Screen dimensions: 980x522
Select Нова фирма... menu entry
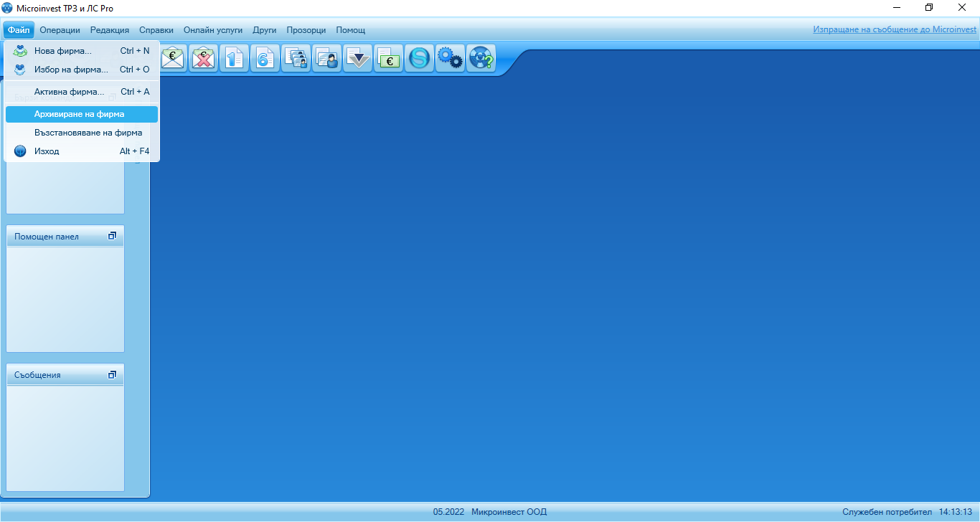click(82, 51)
